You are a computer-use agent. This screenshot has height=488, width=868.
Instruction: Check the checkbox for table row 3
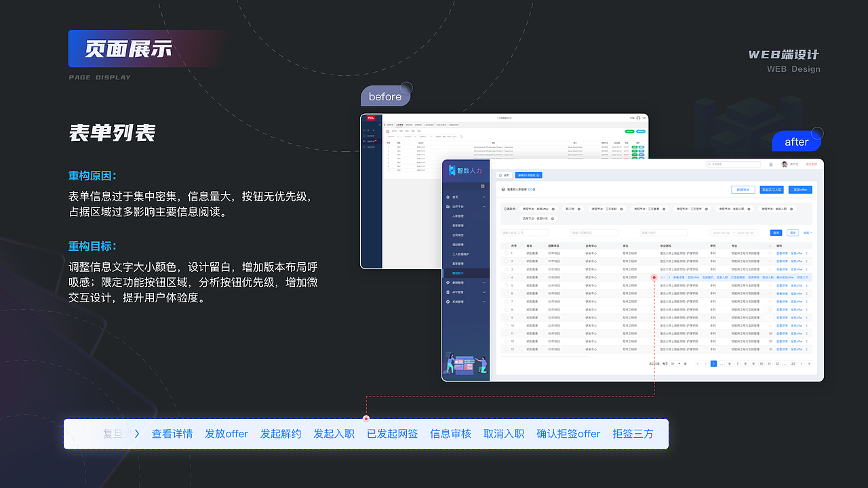tap(506, 269)
